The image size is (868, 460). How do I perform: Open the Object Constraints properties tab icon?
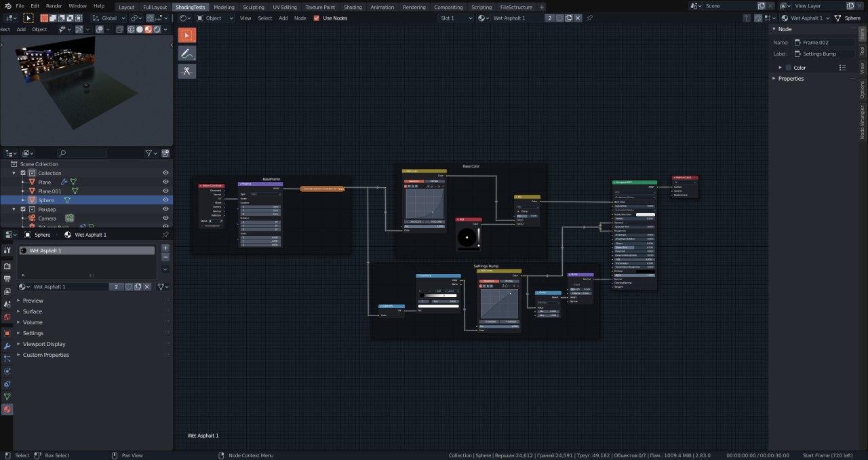(7, 384)
